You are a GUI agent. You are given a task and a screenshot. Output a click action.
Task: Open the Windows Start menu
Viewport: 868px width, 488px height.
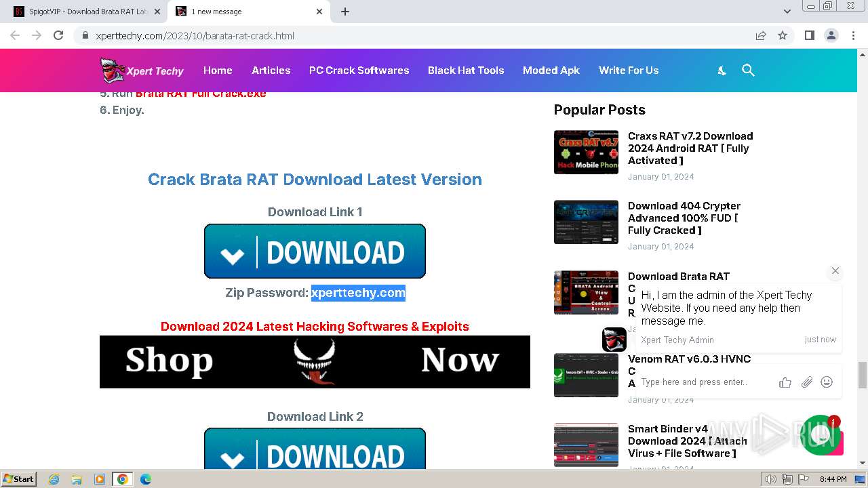[19, 479]
